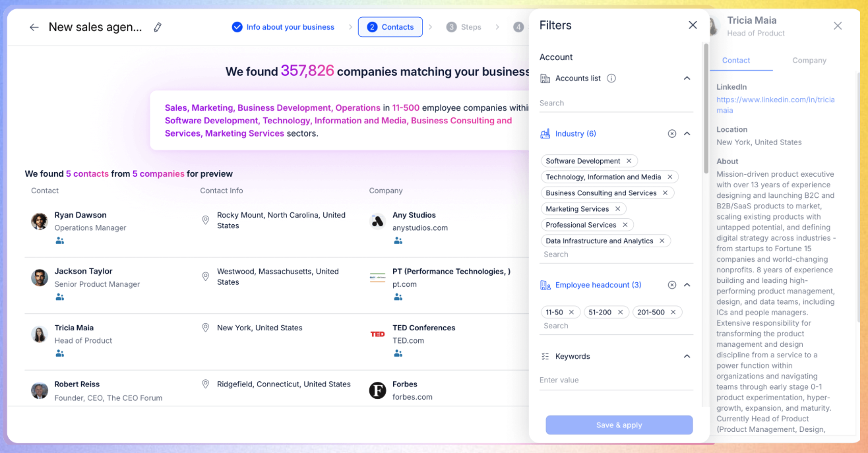The width and height of the screenshot is (868, 453).
Task: Clear all Industry filters
Action: pyautogui.click(x=672, y=133)
